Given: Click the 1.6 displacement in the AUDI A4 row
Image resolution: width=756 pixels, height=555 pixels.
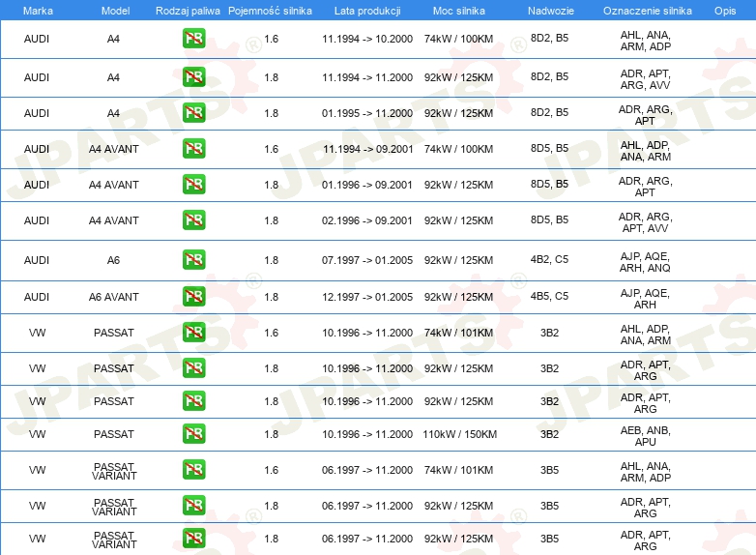Looking at the screenshot, I should coord(271,39).
